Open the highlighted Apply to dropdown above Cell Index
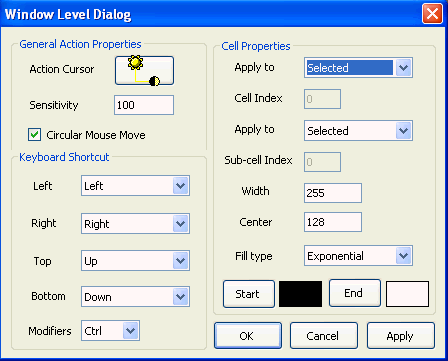448x361 pixels. click(x=358, y=68)
